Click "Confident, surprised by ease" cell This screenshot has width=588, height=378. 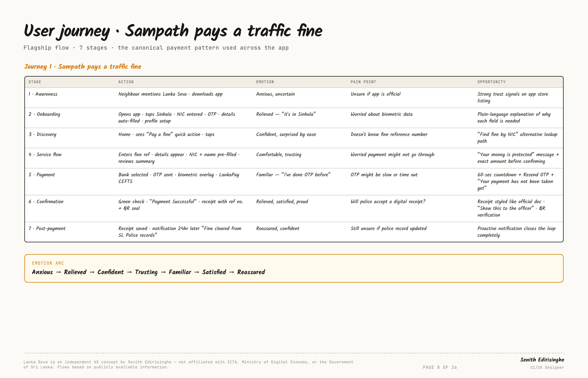pos(286,134)
